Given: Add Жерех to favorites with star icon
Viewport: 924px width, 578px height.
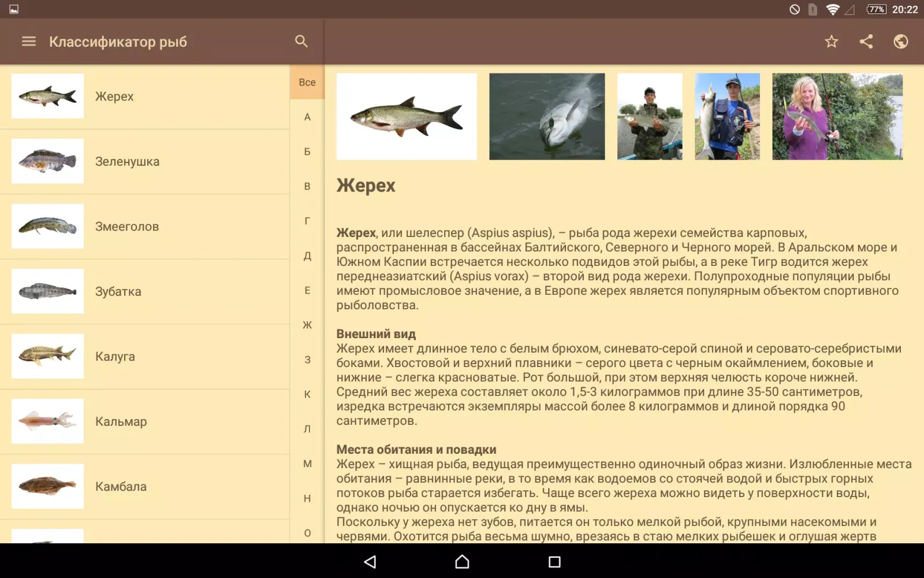Looking at the screenshot, I should 831,42.
